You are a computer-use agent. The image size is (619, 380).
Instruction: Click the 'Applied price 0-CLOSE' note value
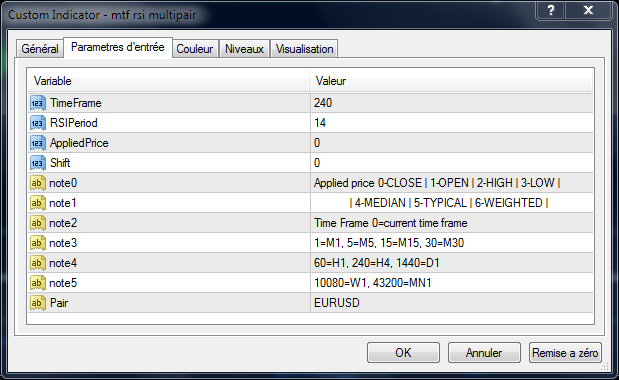click(437, 183)
